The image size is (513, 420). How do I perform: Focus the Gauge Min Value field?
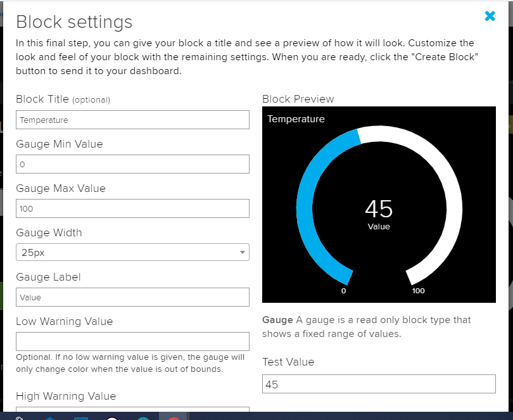coord(132,164)
